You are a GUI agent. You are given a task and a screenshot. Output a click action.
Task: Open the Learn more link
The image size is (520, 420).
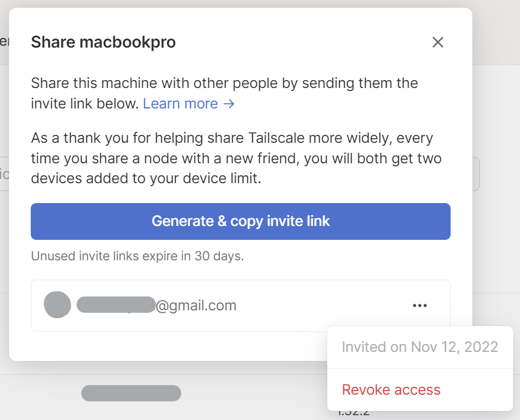pyautogui.click(x=189, y=104)
